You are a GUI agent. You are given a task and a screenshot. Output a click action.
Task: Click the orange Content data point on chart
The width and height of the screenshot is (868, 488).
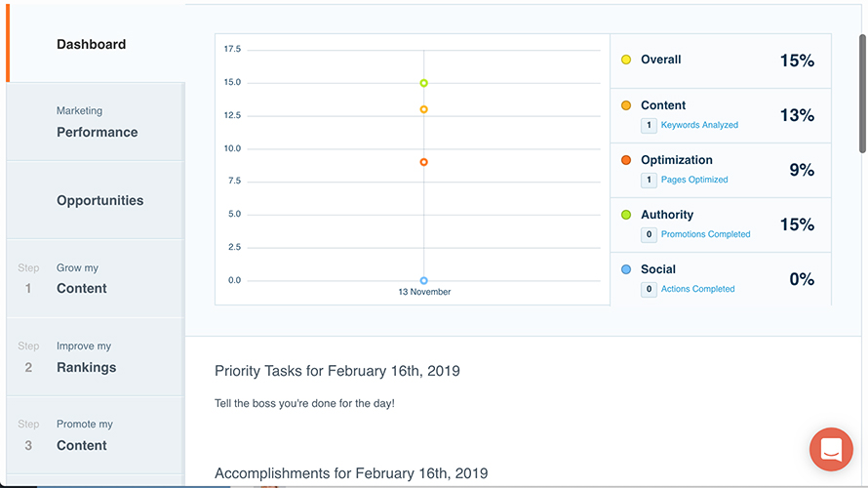424,109
